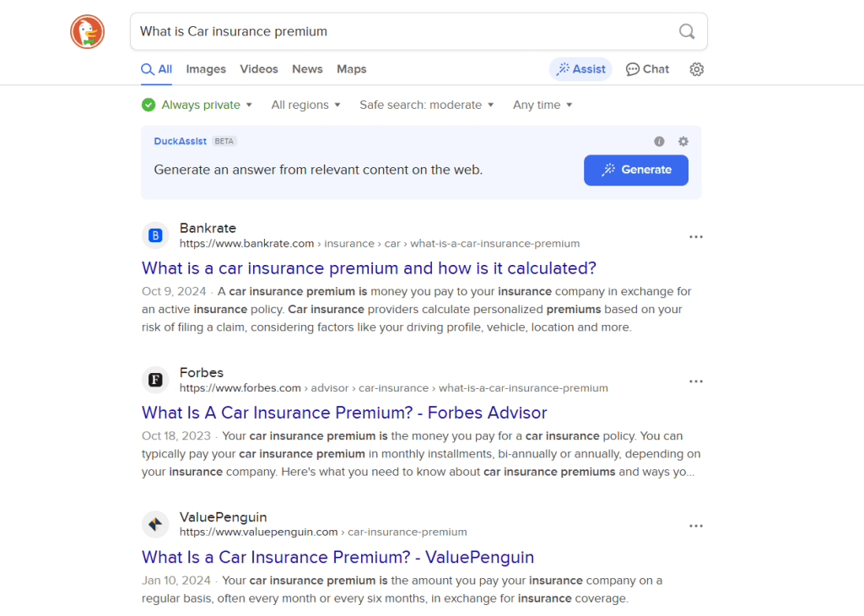Open DuckDuckGo settings gear
This screenshot has width=864, height=616.
coord(696,69)
